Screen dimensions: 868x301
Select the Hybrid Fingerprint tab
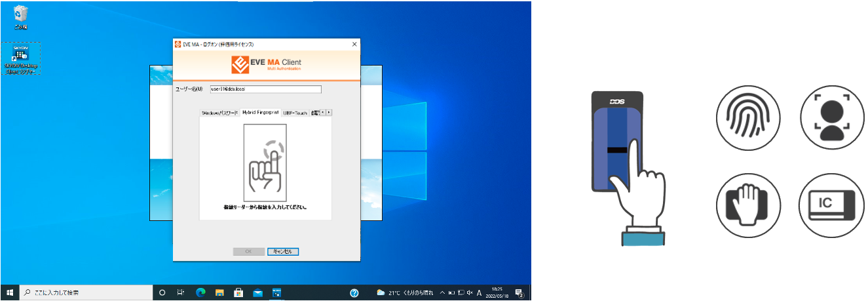[260, 113]
